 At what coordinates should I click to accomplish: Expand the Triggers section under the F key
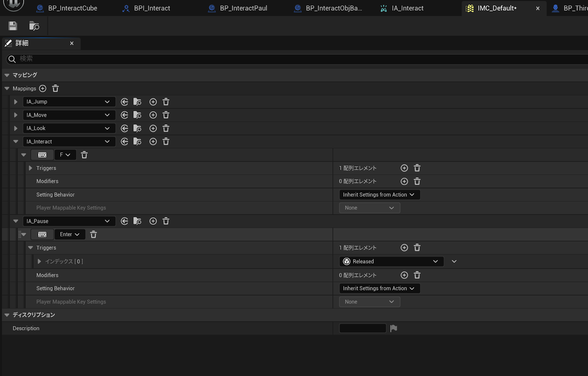point(31,168)
